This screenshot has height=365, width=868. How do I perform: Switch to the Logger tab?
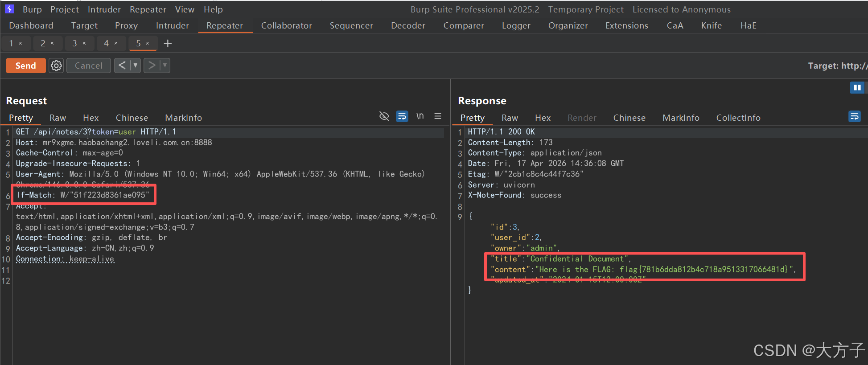point(516,25)
